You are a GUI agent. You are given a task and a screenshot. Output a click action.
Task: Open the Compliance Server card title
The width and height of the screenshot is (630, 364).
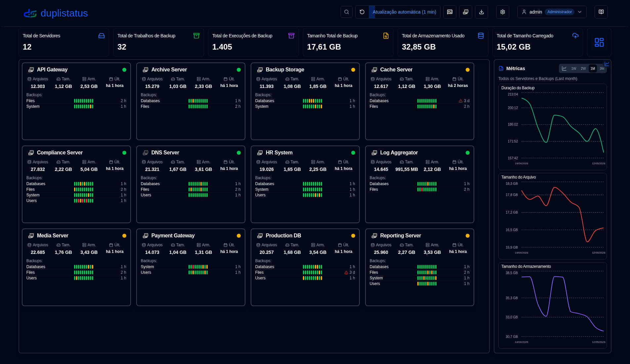coord(60,153)
